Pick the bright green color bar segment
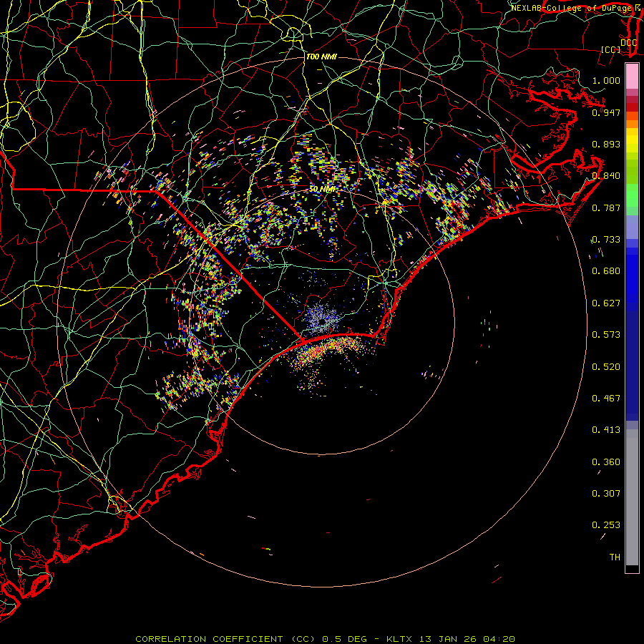Screen dimensions: 644x644 coord(632,195)
